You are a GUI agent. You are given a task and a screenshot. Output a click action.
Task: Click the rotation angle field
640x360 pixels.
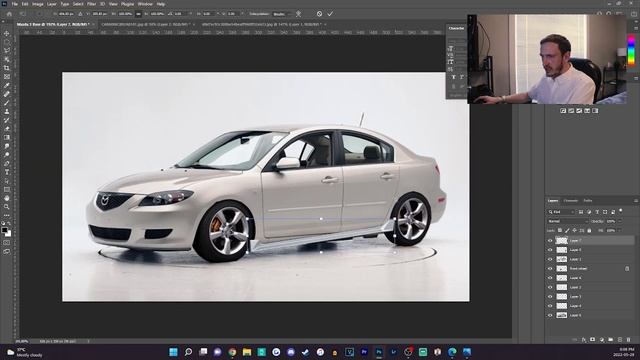click(179, 14)
